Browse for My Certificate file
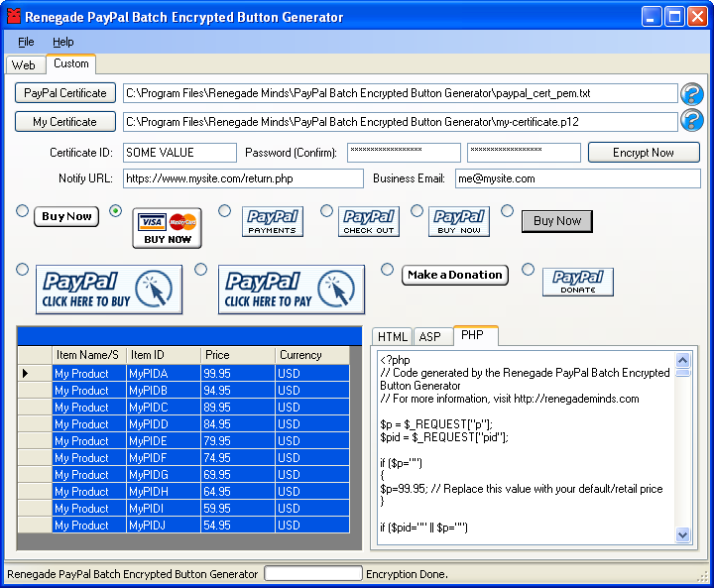The image size is (714, 588). [65, 122]
